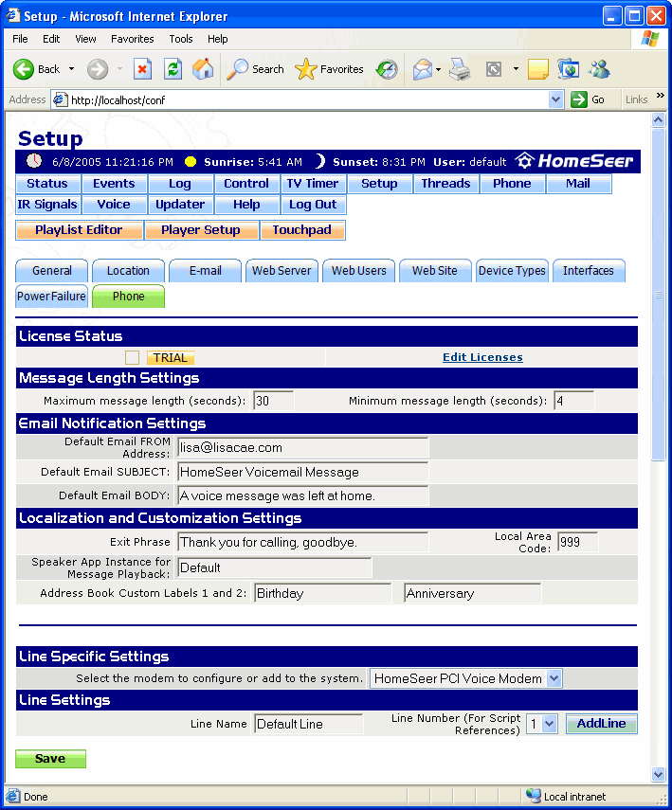Open the Mail icon dropdown arrow

point(438,69)
